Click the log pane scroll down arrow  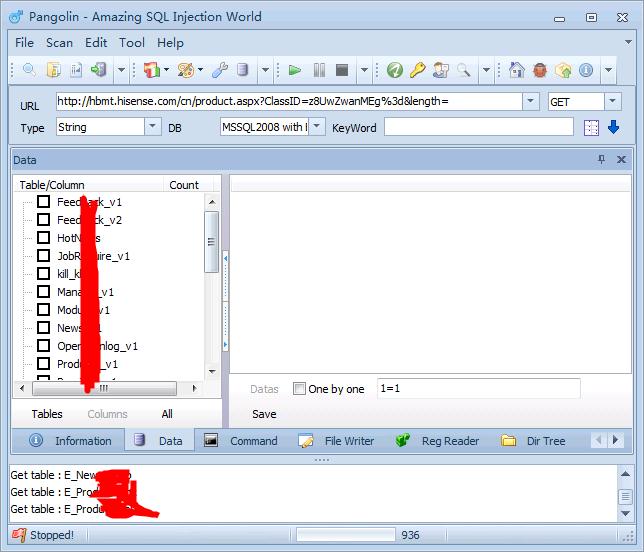pyautogui.click(x=626, y=513)
